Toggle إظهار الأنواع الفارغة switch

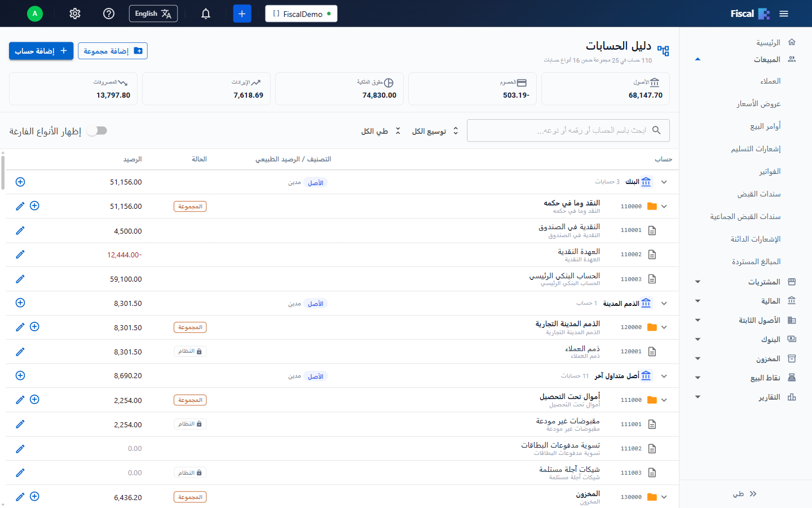[98, 131]
